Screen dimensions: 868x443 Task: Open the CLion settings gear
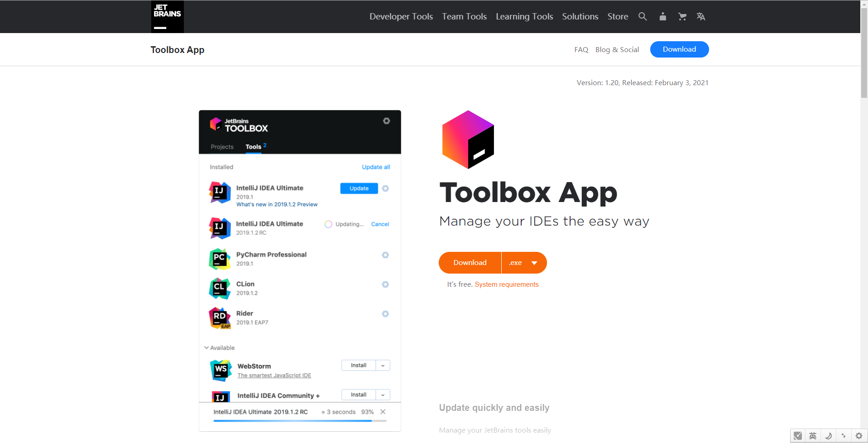click(x=385, y=284)
